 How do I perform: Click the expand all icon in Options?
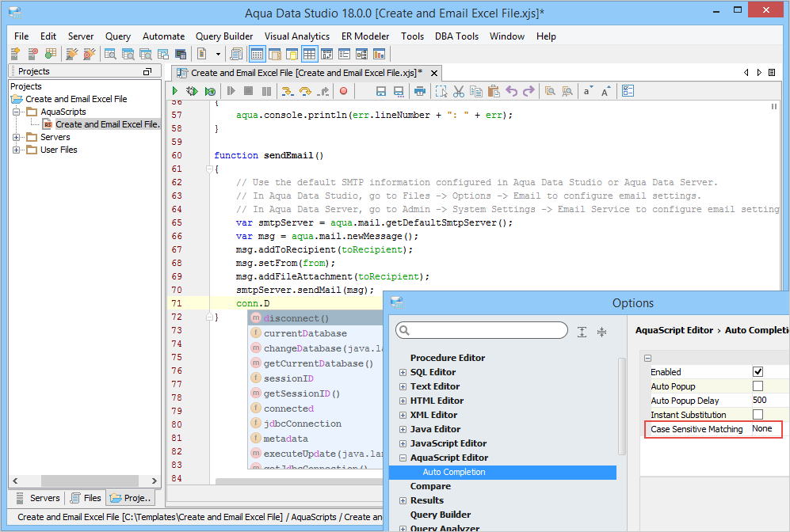[x=582, y=332]
